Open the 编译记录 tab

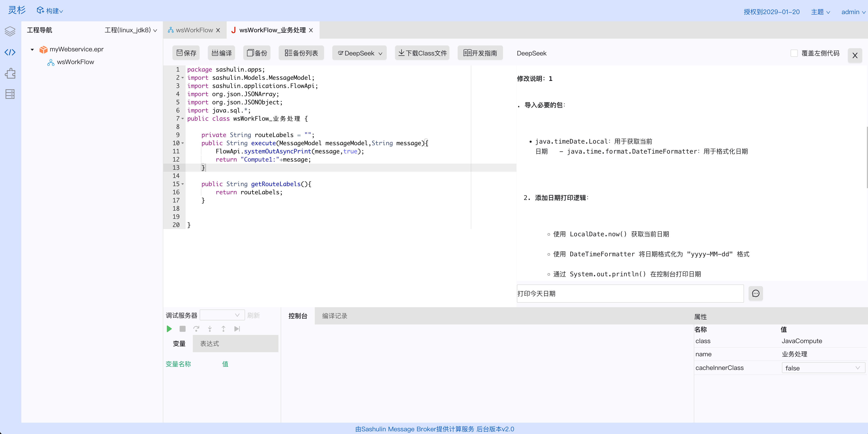point(334,316)
